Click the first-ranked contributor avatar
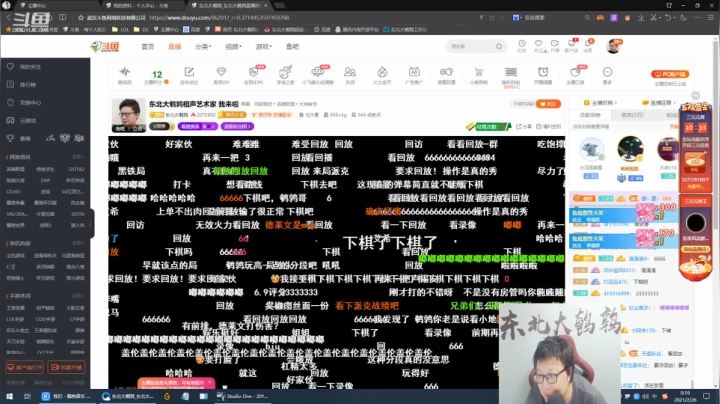Image resolution: width=720 pixels, height=404 pixels. 630,149
